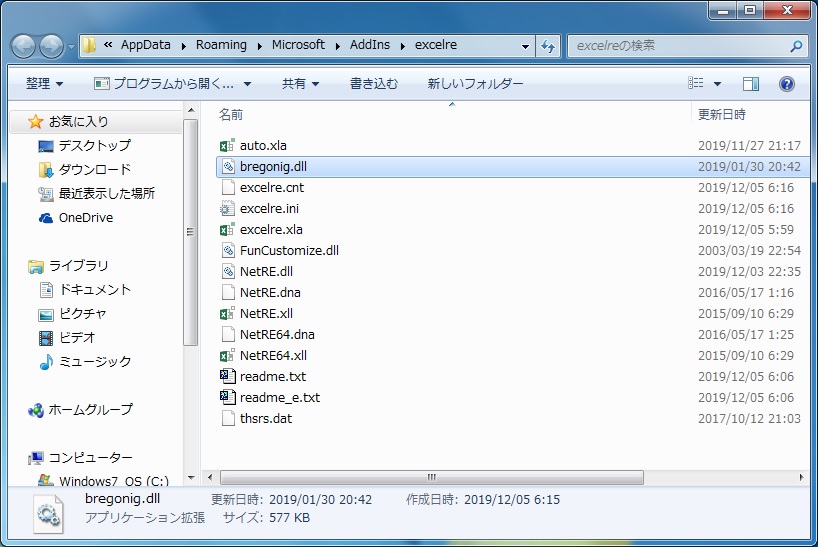
Task: Click the 書き込む toolbar button
Action: coord(373,84)
